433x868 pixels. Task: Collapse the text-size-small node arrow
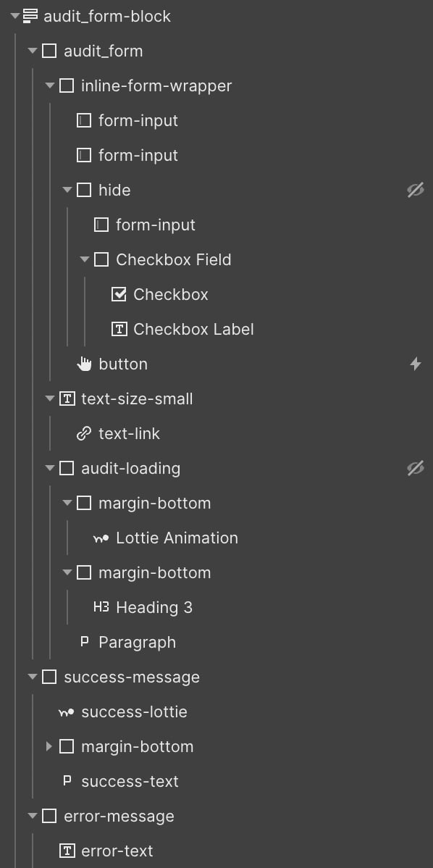tap(50, 398)
